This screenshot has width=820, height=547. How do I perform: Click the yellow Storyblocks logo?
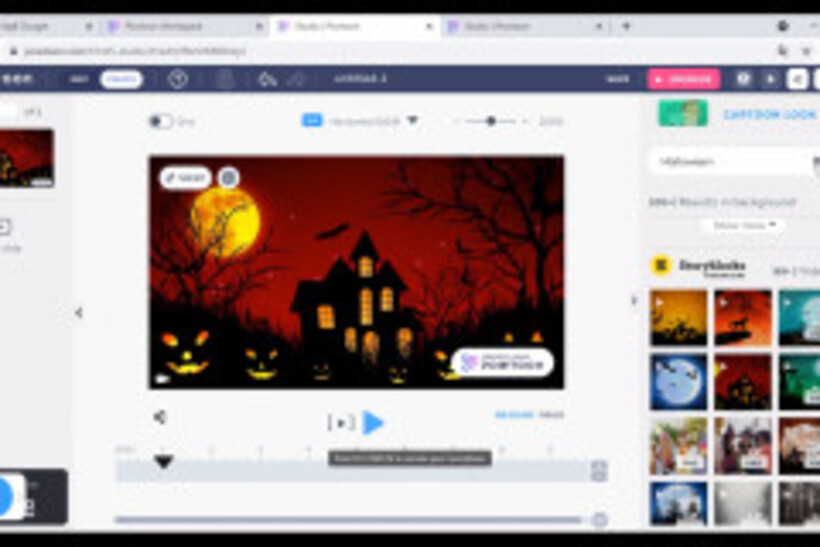pos(660,265)
